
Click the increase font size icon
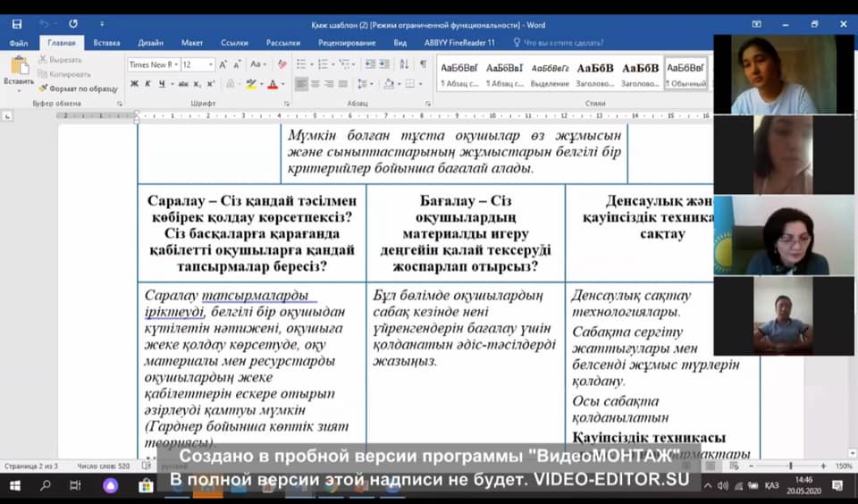pos(224,64)
